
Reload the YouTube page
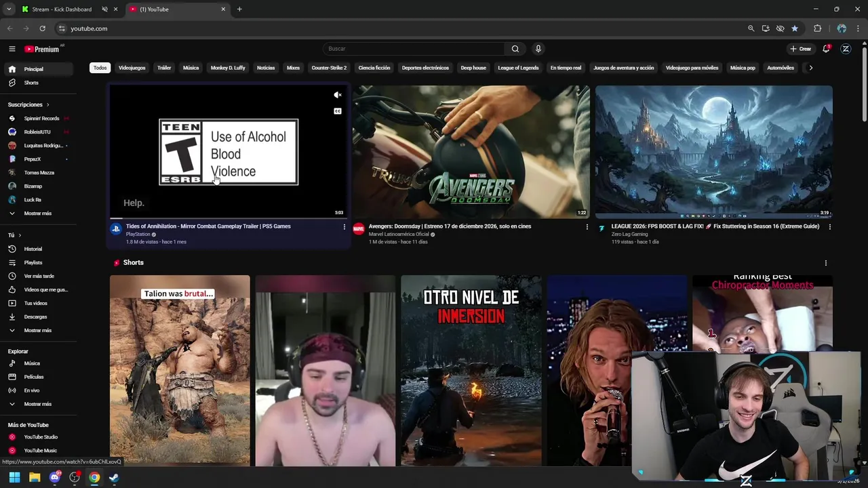pyautogui.click(x=42, y=28)
